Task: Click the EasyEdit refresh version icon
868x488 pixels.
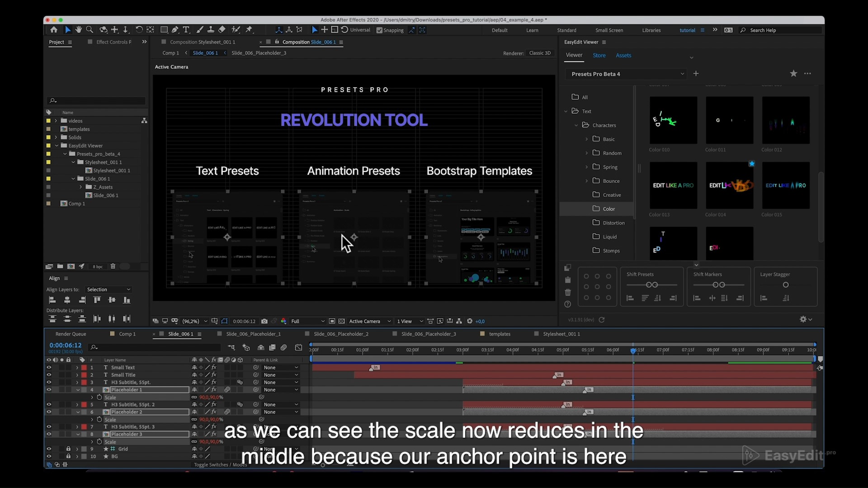Action: point(602,320)
